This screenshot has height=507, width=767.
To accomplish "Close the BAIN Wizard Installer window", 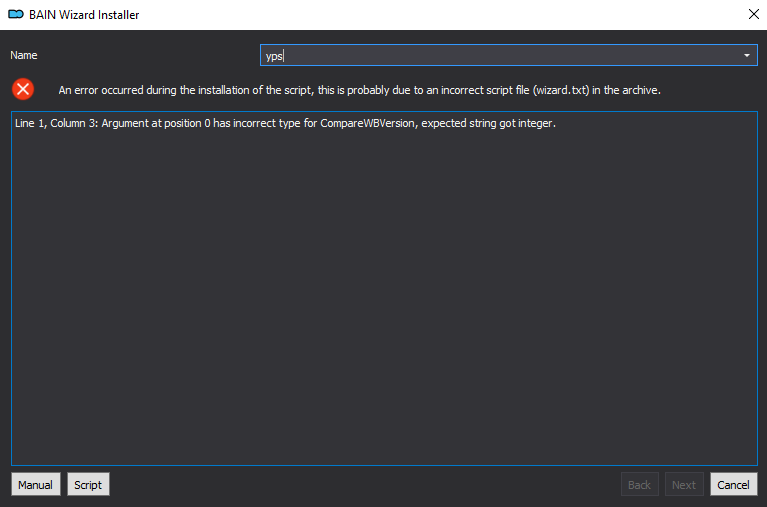I will (x=753, y=14).
